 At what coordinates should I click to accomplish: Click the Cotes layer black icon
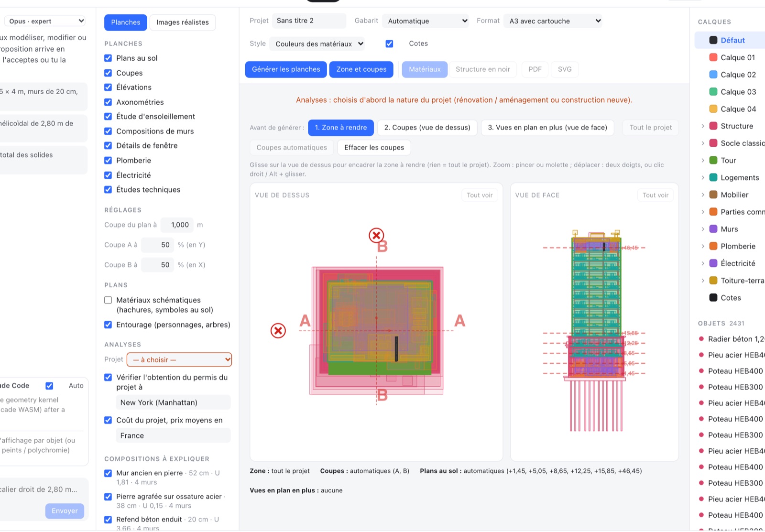[x=713, y=298]
